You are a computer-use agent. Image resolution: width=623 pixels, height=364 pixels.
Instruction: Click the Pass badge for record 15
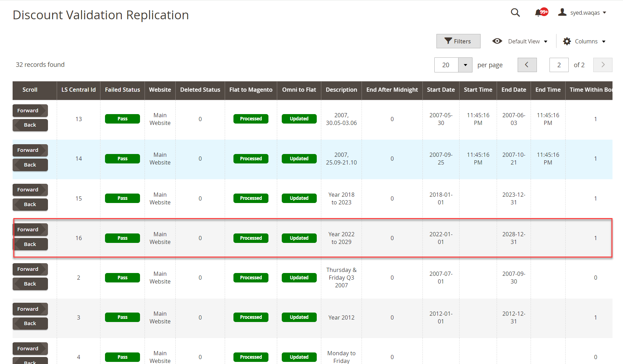tap(122, 198)
